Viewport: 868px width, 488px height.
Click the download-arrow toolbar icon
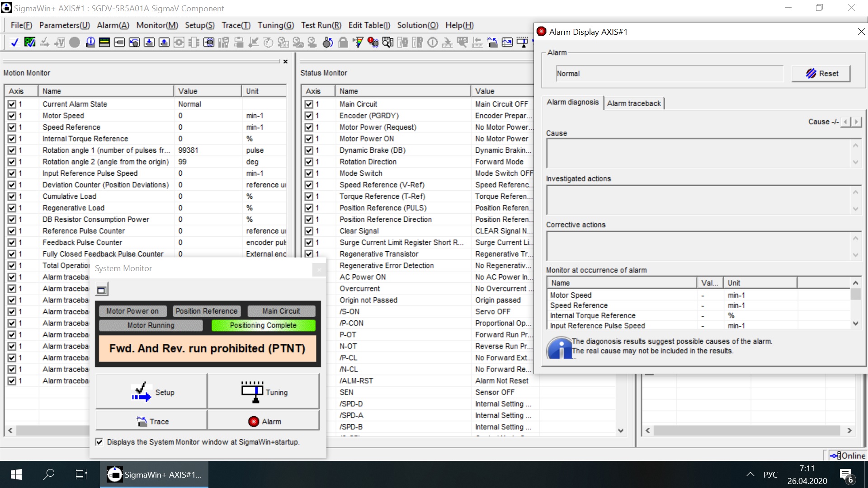tap(149, 42)
